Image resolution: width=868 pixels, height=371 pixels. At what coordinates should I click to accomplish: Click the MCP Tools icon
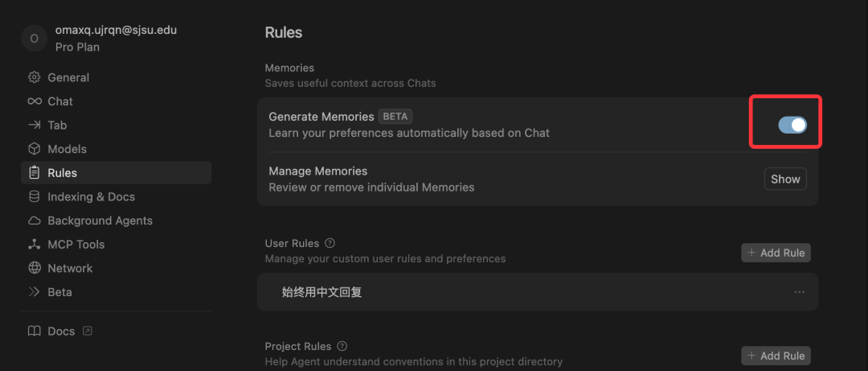point(35,244)
